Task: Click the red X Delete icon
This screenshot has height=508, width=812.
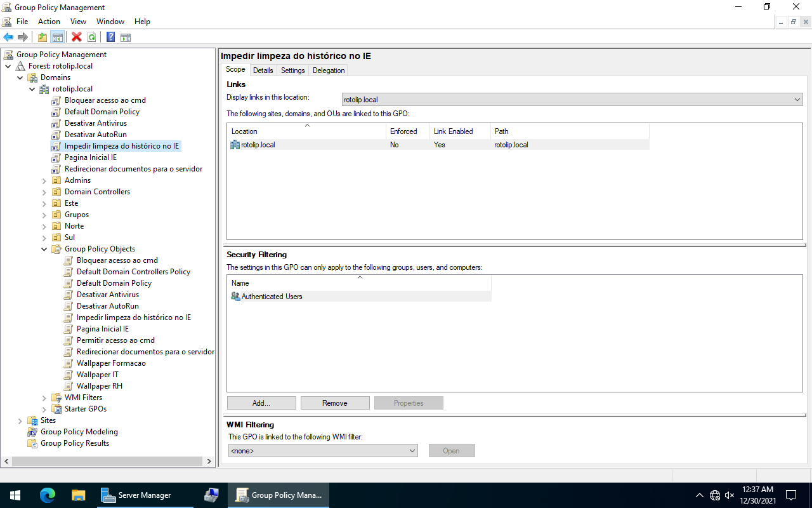Action: (77, 37)
